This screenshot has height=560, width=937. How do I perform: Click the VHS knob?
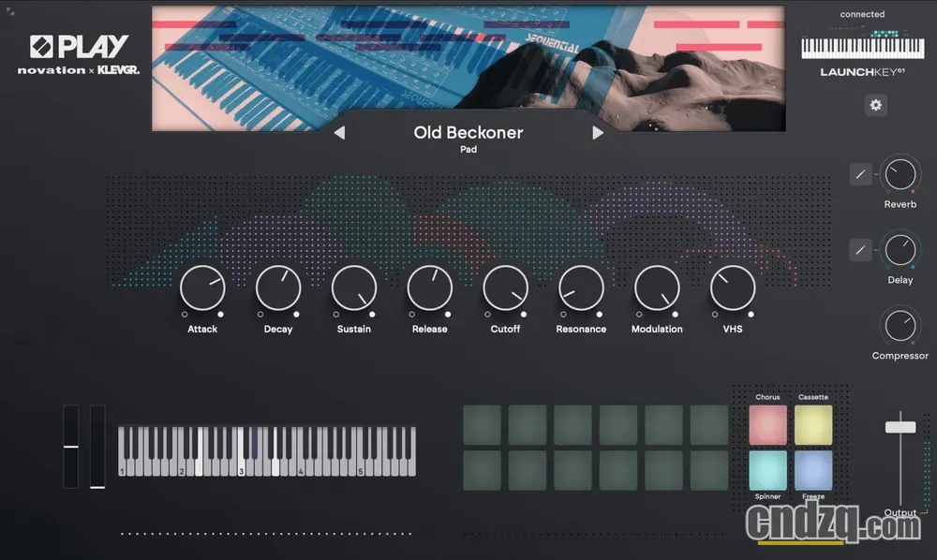point(733,288)
